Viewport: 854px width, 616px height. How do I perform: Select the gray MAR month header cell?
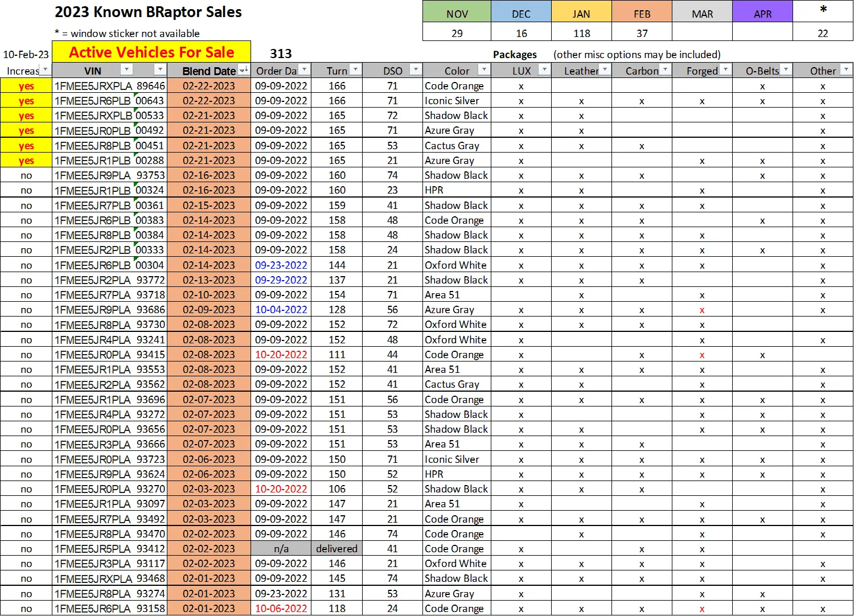click(x=702, y=12)
